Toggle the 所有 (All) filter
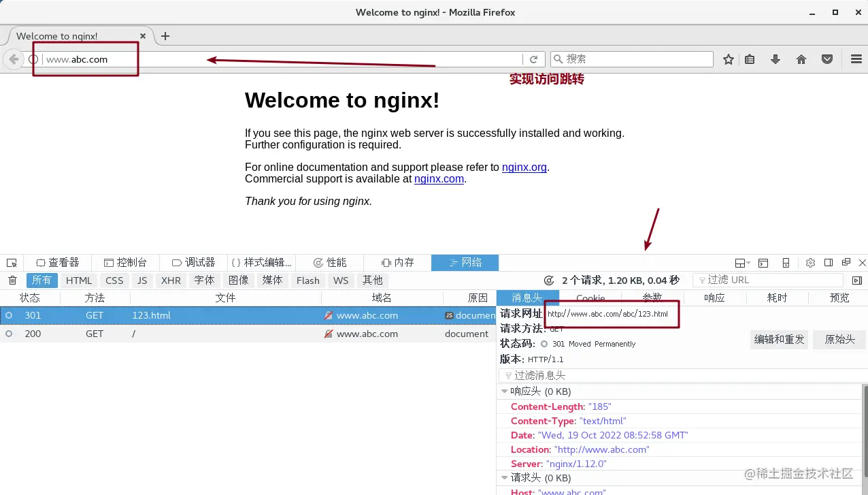Image resolution: width=868 pixels, height=495 pixels. 42,281
